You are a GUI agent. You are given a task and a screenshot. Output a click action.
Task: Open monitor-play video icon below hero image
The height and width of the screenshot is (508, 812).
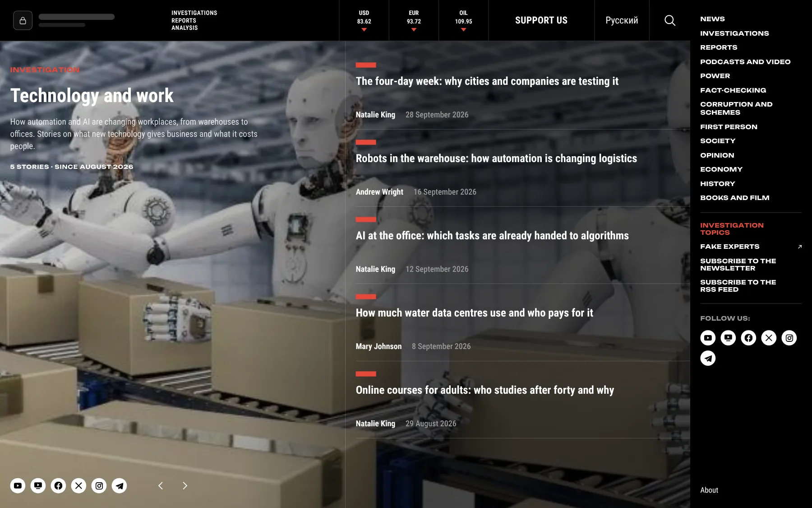pyautogui.click(x=38, y=486)
